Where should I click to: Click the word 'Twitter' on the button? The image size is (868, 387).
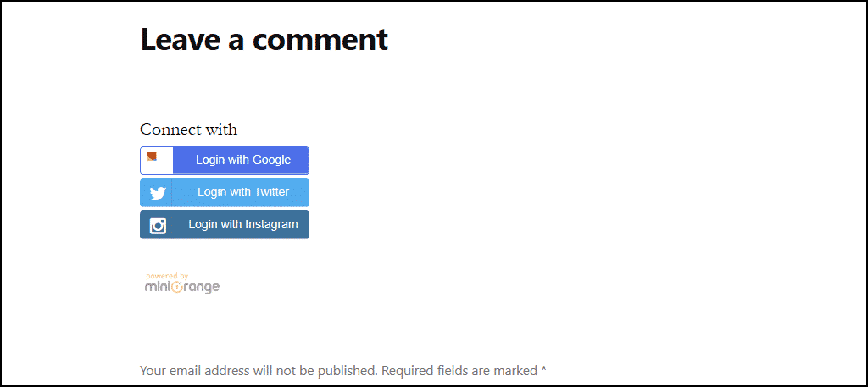coord(272,192)
